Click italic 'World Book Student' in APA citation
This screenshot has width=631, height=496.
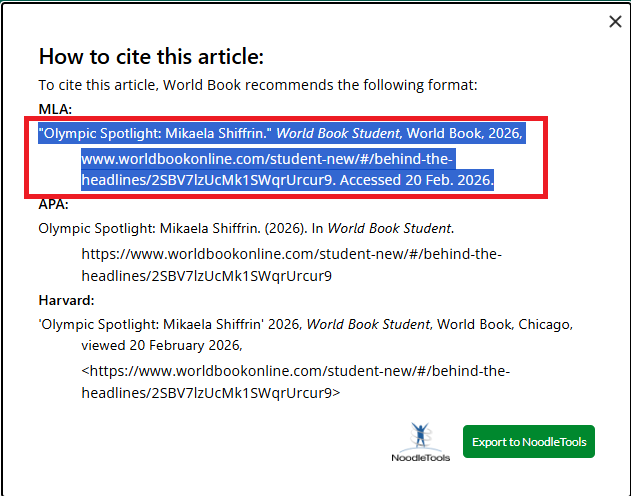(x=390, y=228)
